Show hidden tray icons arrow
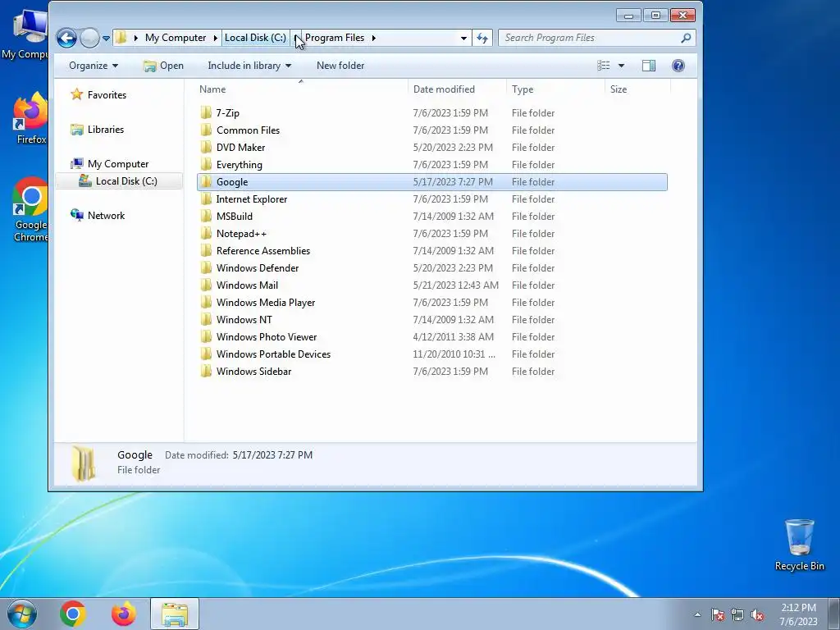 (x=697, y=614)
